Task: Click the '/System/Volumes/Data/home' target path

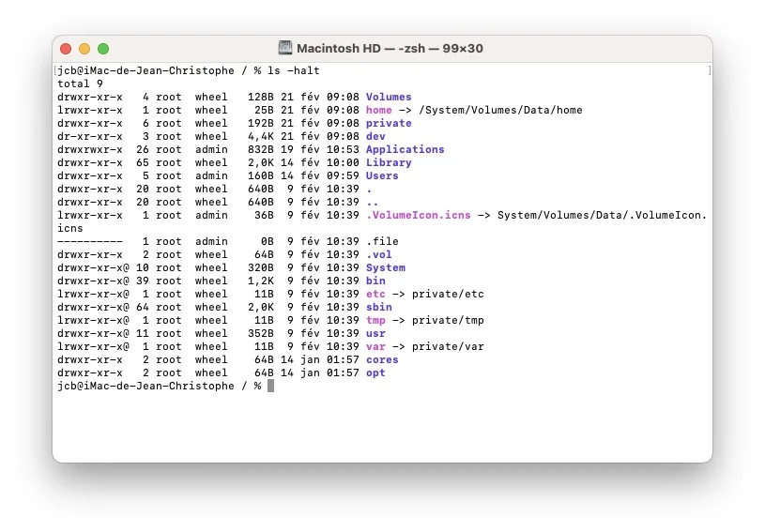Action: coord(500,110)
